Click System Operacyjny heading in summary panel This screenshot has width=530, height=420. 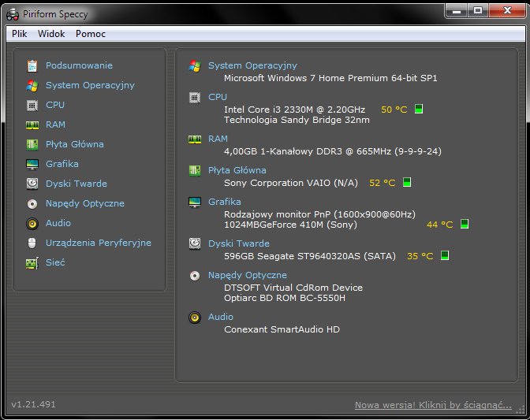pos(252,65)
